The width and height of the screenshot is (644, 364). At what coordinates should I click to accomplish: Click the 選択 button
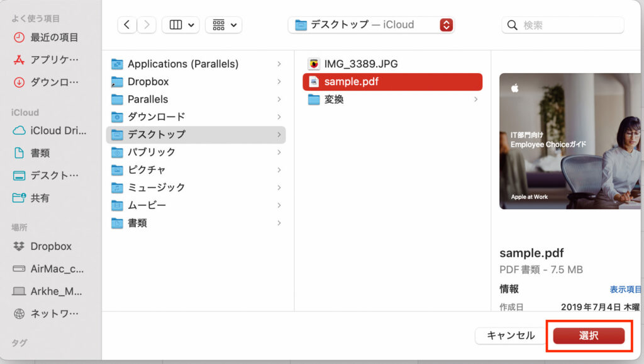tap(589, 336)
